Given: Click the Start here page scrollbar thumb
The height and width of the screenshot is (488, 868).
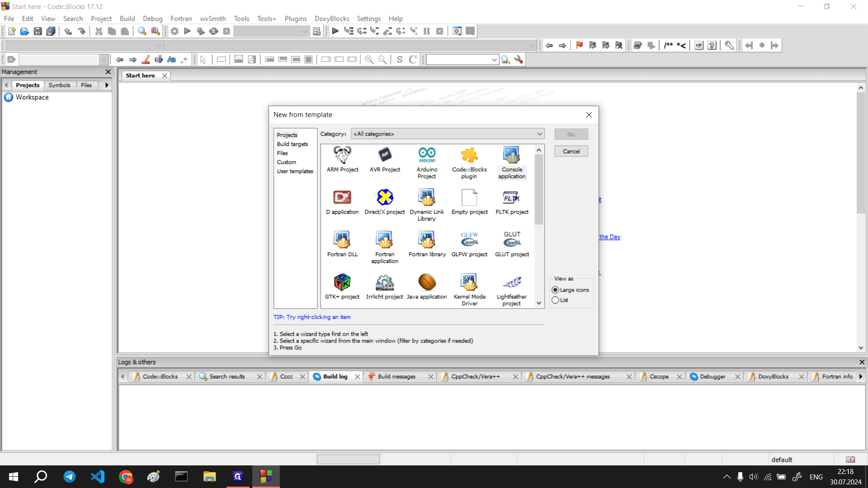Looking at the screenshot, I should [x=861, y=154].
